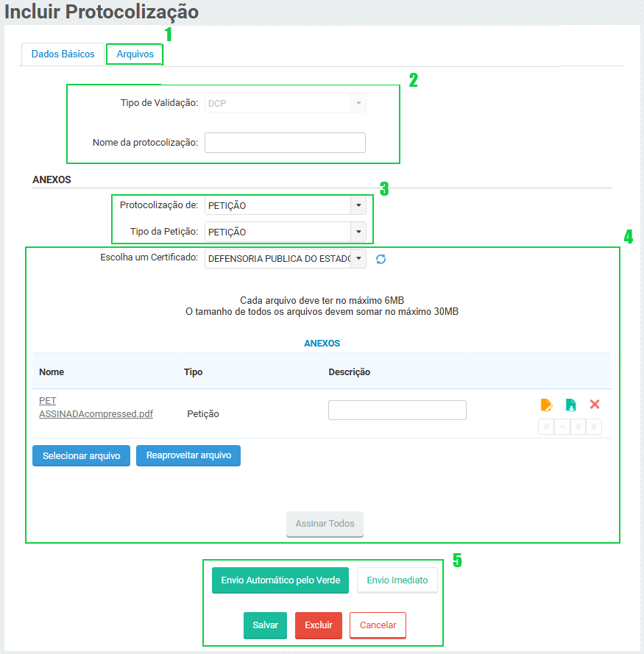Refresh the certificate list
Viewport: 644px width, 654px height.
[x=381, y=259]
